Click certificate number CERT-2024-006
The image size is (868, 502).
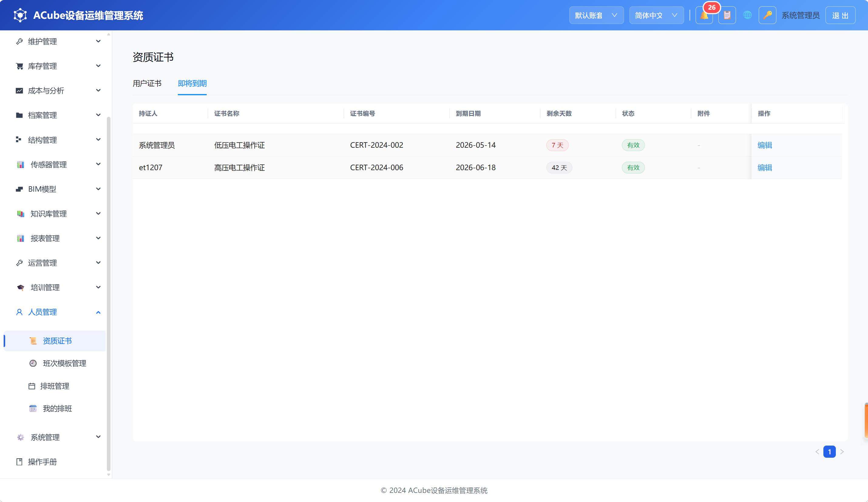376,168
